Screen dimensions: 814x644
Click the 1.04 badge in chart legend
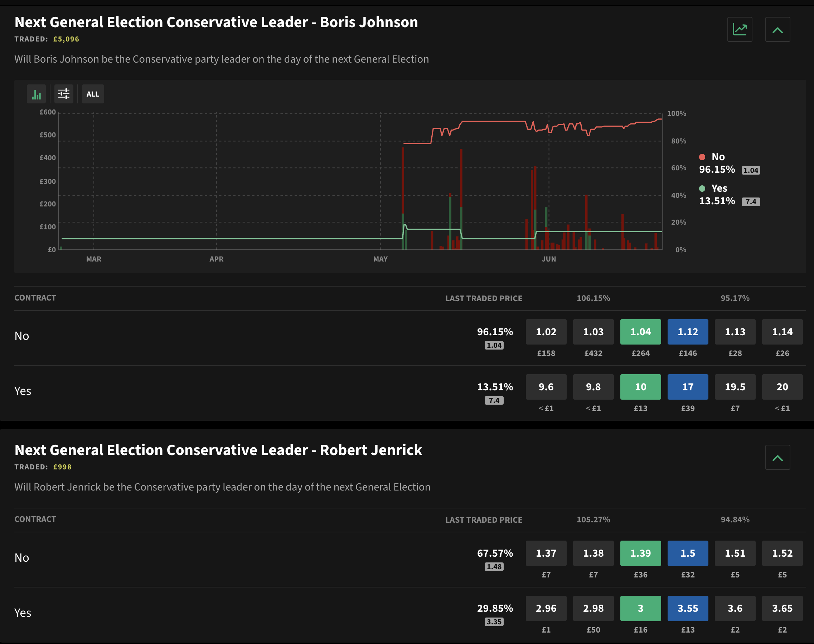(x=751, y=170)
